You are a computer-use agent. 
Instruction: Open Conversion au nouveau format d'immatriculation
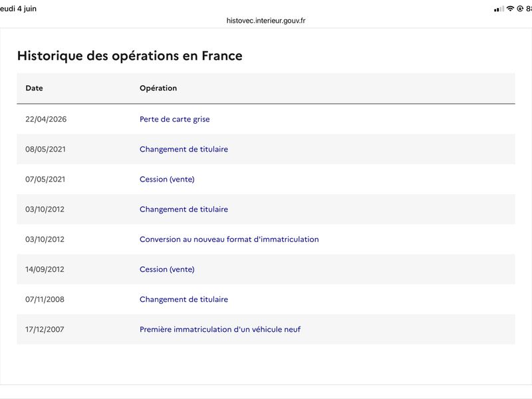tap(229, 239)
